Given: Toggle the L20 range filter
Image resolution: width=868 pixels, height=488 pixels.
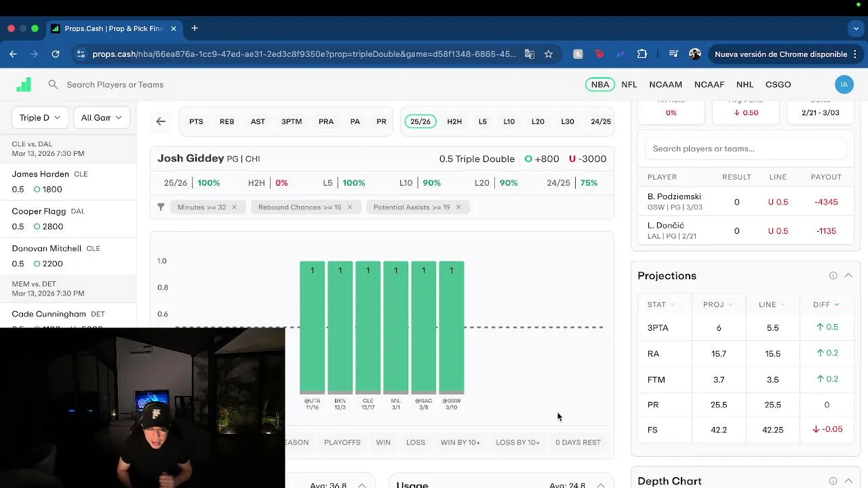Looking at the screenshot, I should (x=538, y=121).
